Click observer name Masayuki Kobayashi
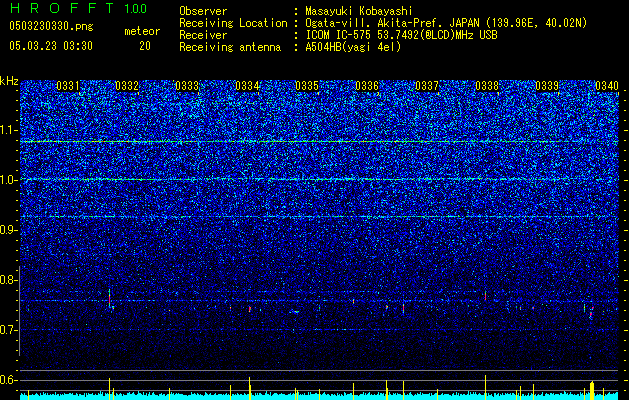This screenshot has height=400, width=629. 359,12
